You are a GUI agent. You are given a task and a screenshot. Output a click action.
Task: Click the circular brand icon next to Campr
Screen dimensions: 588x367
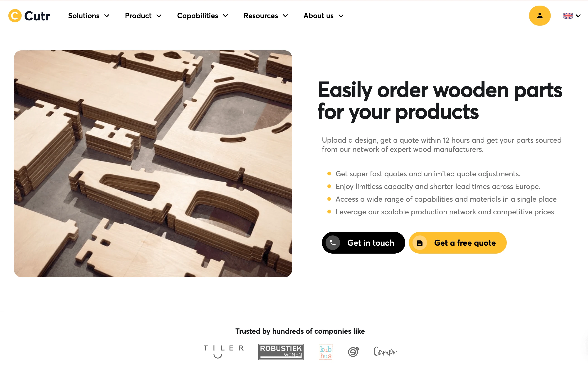353,351
